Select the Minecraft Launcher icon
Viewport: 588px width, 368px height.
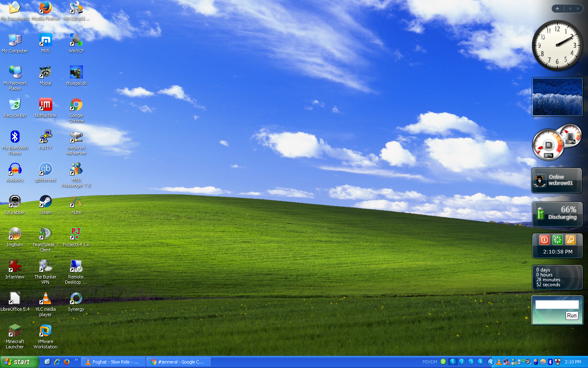pyautogui.click(x=15, y=331)
